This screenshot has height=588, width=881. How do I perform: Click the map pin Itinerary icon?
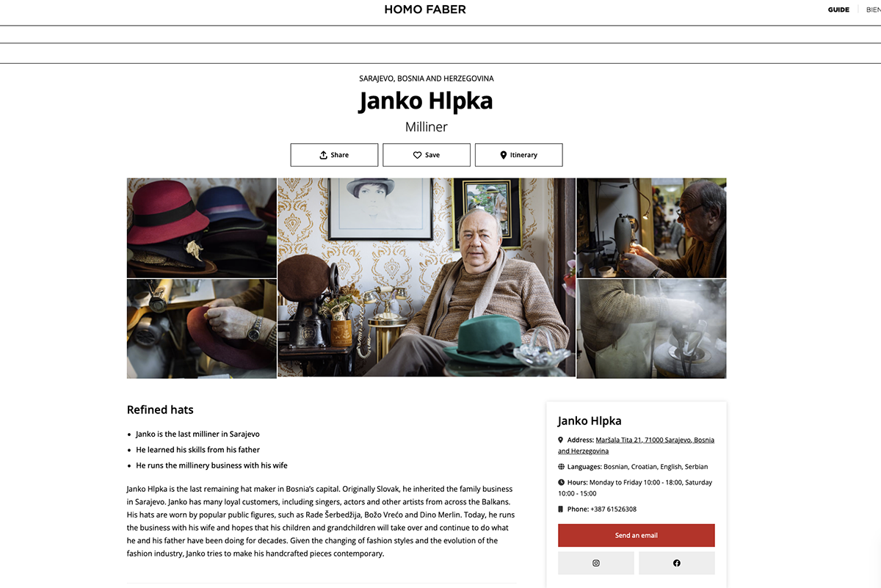[504, 155]
